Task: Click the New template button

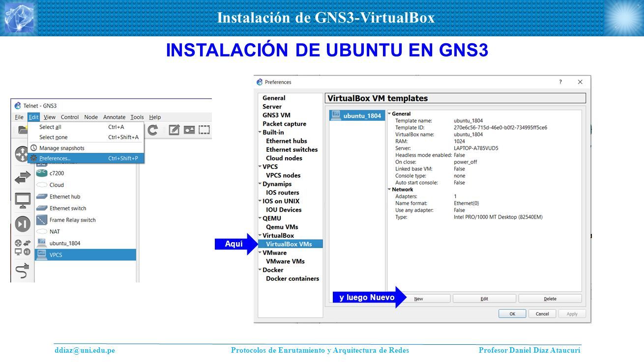Action: 418,299
